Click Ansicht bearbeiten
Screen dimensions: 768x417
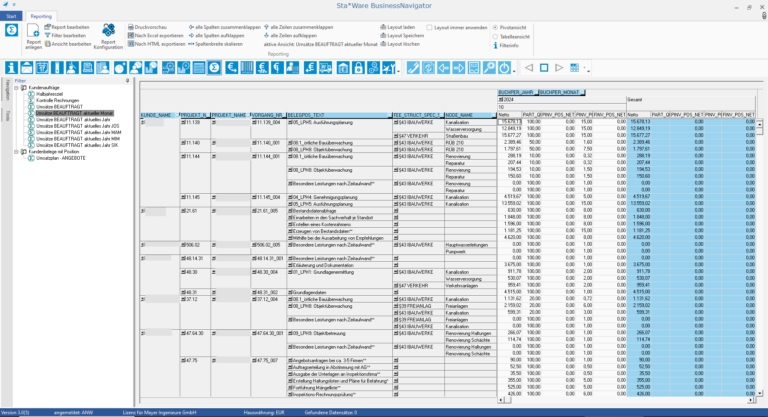(68, 44)
